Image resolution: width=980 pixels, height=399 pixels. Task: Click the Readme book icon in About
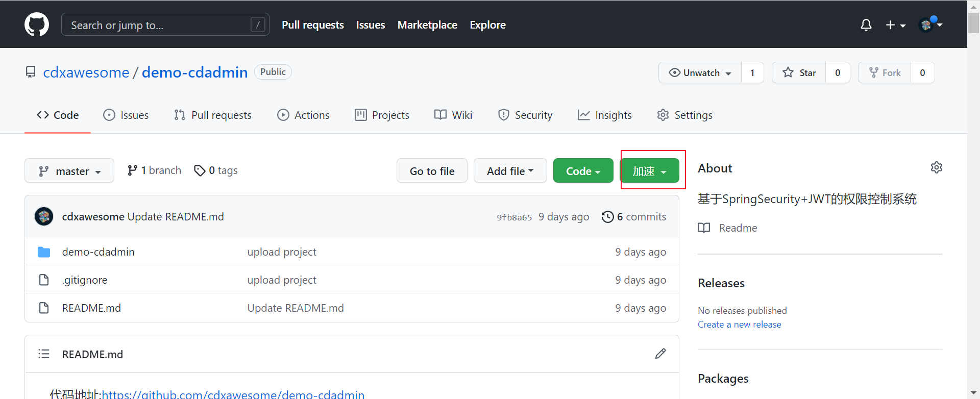pos(704,228)
